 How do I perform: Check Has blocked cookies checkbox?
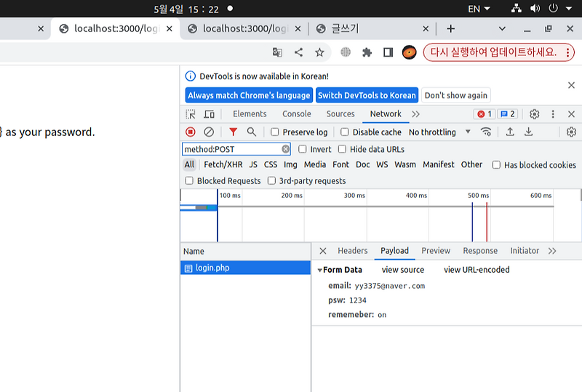pos(496,165)
